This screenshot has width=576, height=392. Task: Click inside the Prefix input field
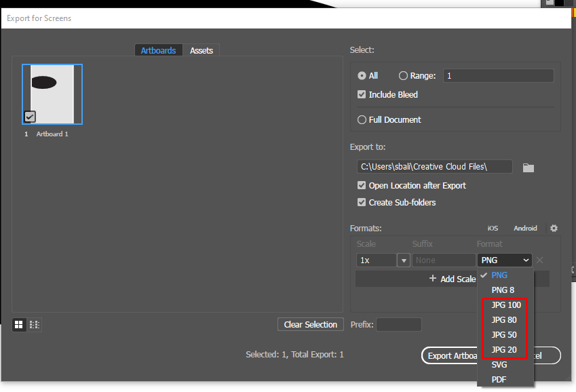[398, 324]
